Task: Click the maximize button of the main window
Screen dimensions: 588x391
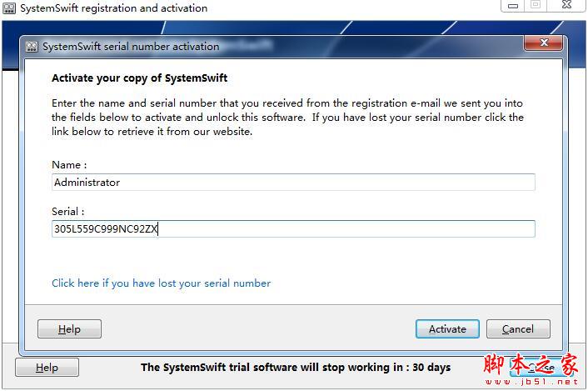Action: 536,5
